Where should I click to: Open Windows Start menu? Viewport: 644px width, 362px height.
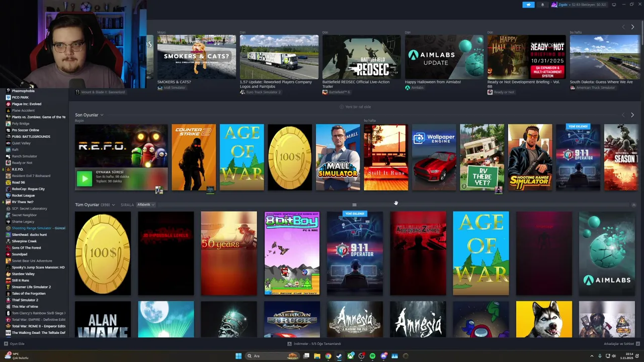[x=238, y=356]
